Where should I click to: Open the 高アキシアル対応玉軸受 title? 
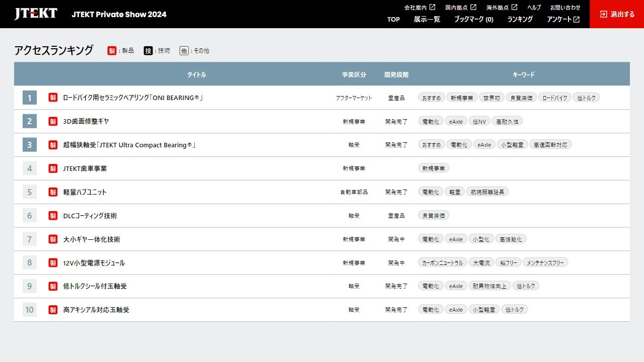(x=96, y=310)
